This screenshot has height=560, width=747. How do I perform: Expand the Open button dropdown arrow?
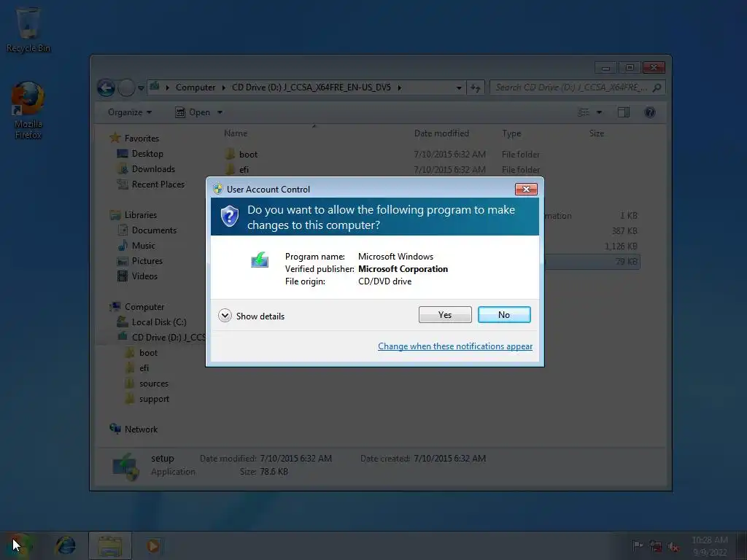click(220, 112)
